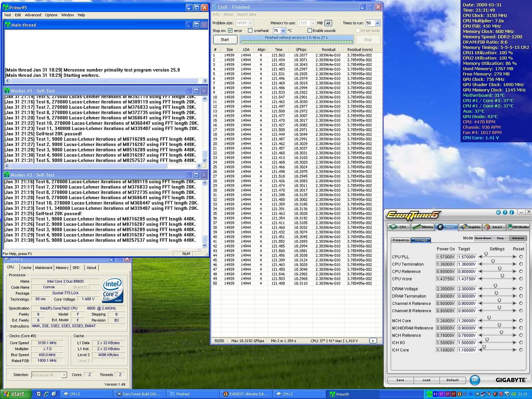Screen dimensions: 532x399
Task: Switch to the SPD tab in CPU-Z
Action: [x=76, y=268]
